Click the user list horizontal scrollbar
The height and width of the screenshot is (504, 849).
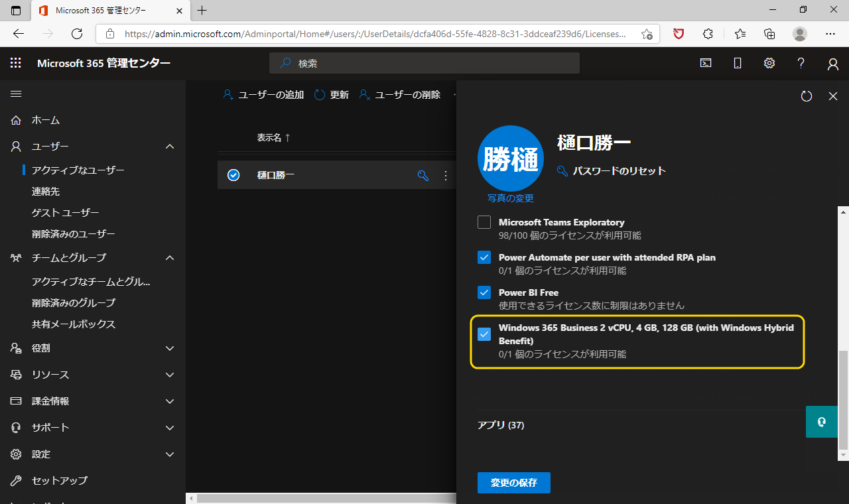pyautogui.click(x=327, y=498)
